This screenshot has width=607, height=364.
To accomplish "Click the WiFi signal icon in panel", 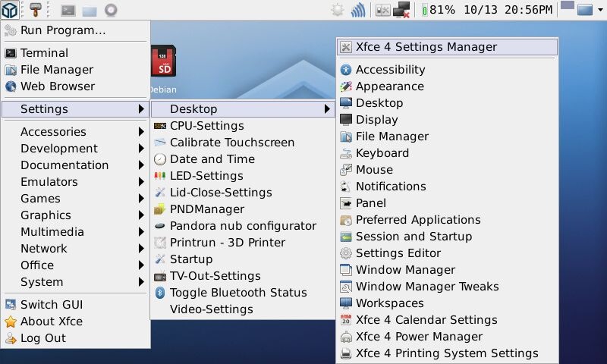I will click(358, 10).
